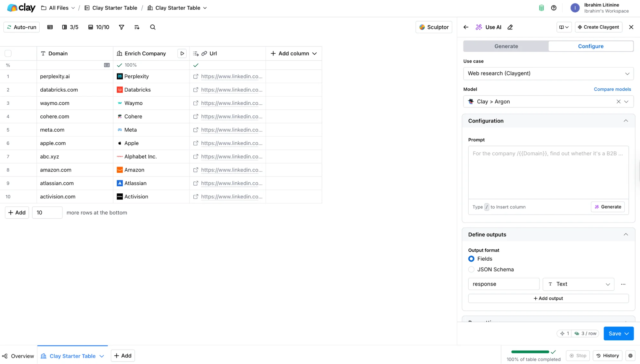This screenshot has height=364, width=640.
Task: Open the filter funnel icon
Action: [x=121, y=27]
